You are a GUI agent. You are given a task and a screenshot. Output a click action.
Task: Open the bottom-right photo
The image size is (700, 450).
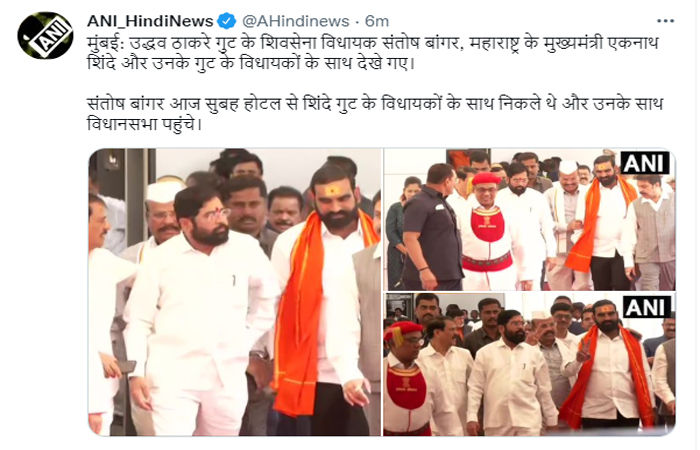pos(529,364)
